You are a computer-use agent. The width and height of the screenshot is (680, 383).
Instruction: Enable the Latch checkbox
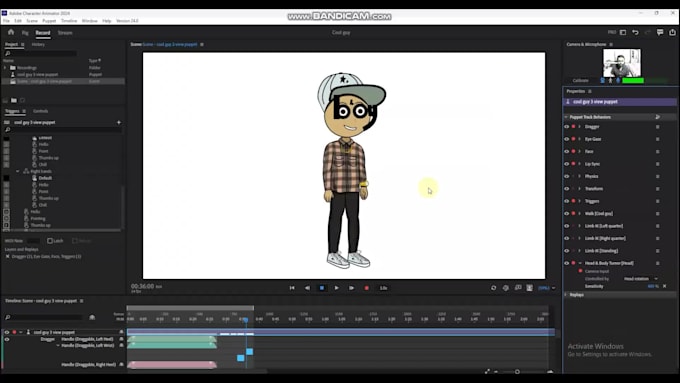[50, 241]
